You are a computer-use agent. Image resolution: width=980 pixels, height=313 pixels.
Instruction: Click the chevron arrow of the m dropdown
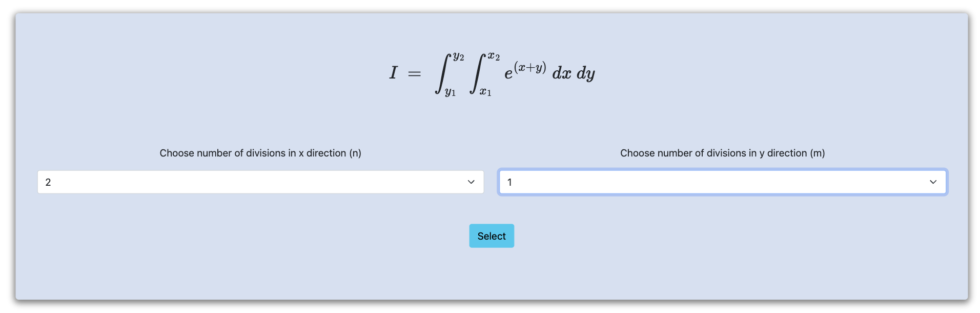point(933,182)
